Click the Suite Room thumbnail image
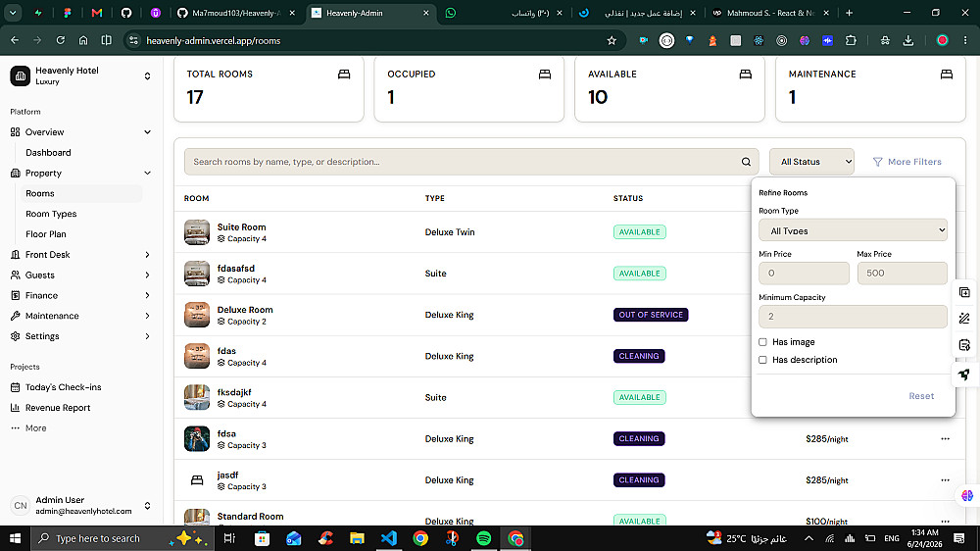980x551 pixels. tap(197, 232)
